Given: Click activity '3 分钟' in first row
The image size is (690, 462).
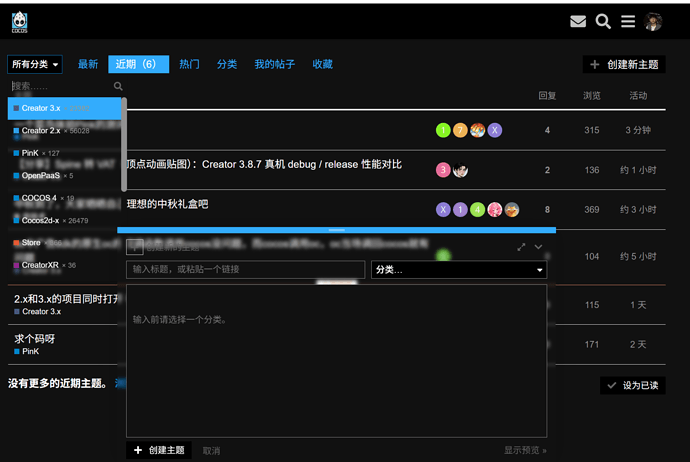Looking at the screenshot, I should coord(638,130).
